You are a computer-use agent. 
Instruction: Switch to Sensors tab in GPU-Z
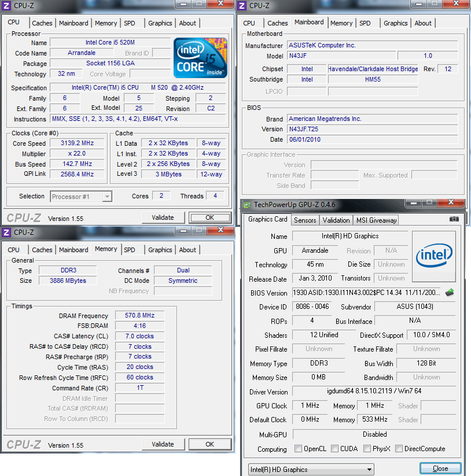pyautogui.click(x=305, y=220)
